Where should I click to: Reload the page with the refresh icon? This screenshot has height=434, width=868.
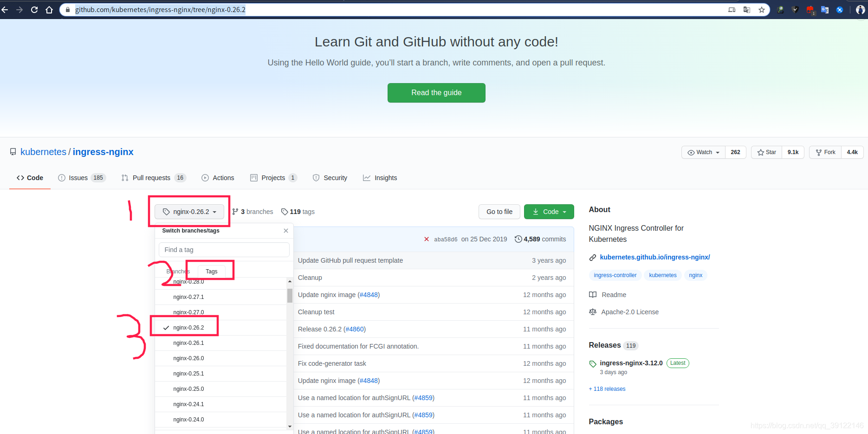click(x=34, y=10)
